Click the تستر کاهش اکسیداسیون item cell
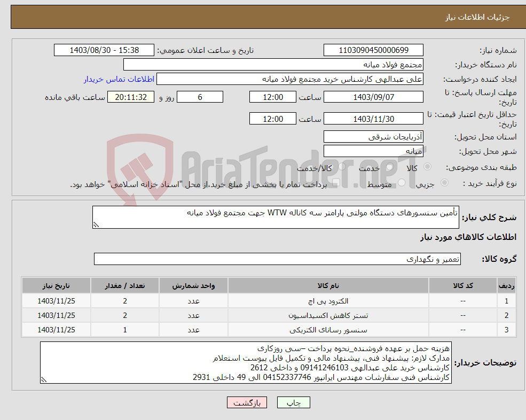This screenshot has width=526, height=420. point(328,315)
